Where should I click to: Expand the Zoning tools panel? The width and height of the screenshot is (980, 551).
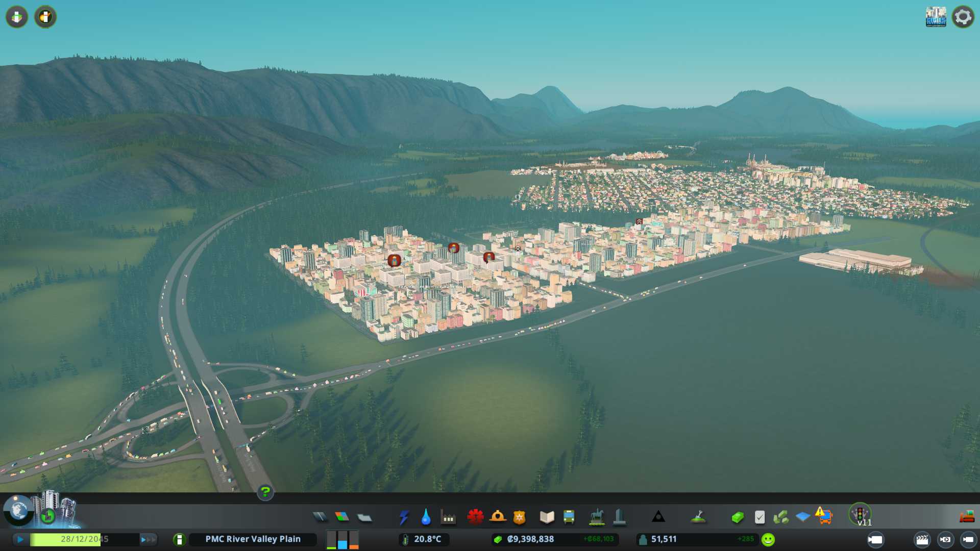(342, 517)
